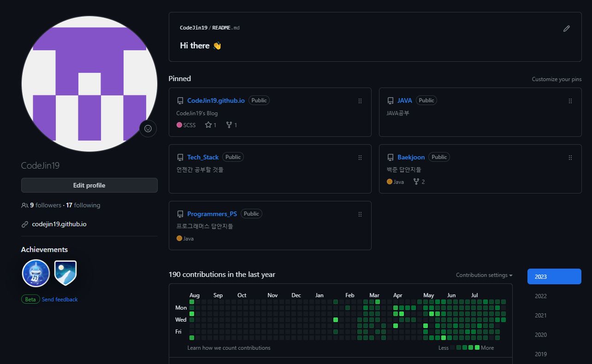The width and height of the screenshot is (592, 364).
Task: Click the Send feedback link
Action: click(x=60, y=299)
